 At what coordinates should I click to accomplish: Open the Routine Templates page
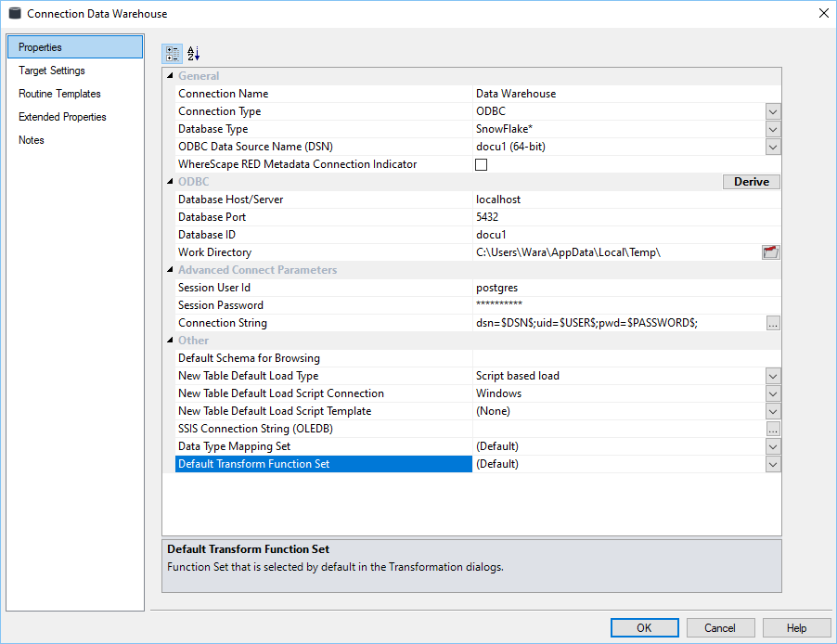[59, 94]
